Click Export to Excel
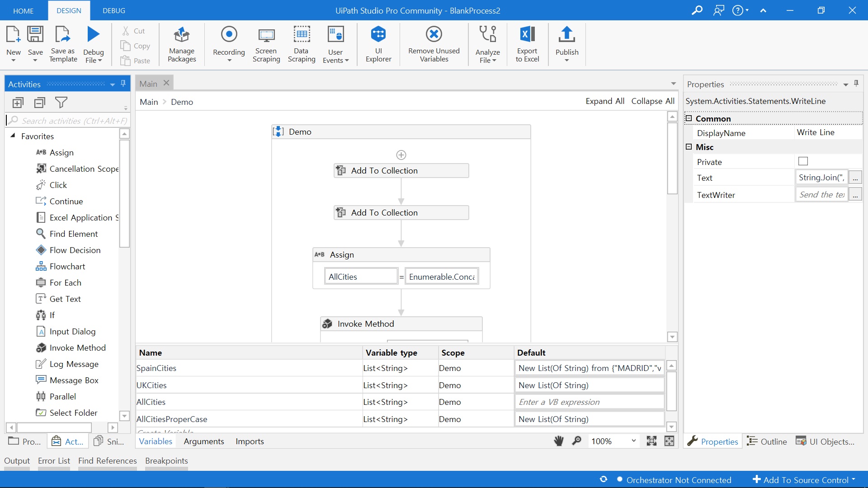The height and width of the screenshot is (488, 868). click(x=528, y=44)
